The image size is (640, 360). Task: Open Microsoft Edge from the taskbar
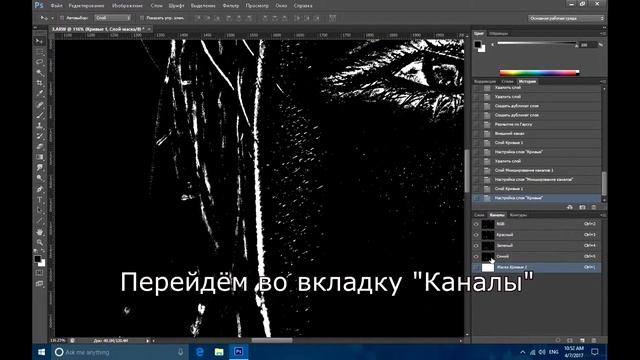tap(200, 351)
